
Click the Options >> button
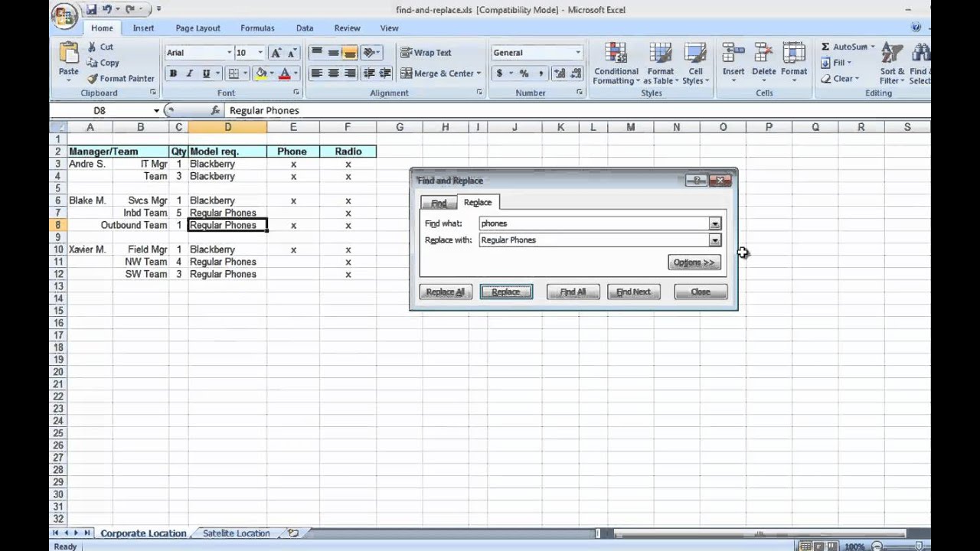pyautogui.click(x=694, y=262)
